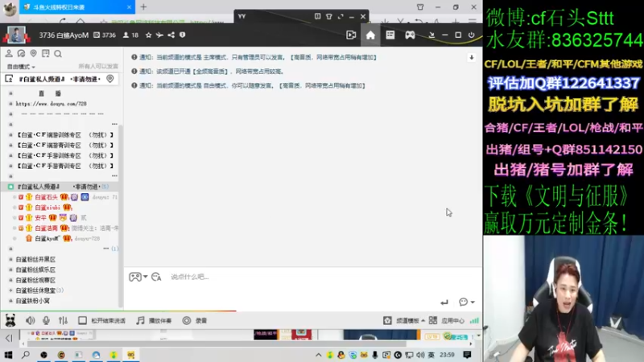Open the game sticker dropdown in chat box
Image resolution: width=644 pixels, height=362 pixels.
(x=138, y=277)
